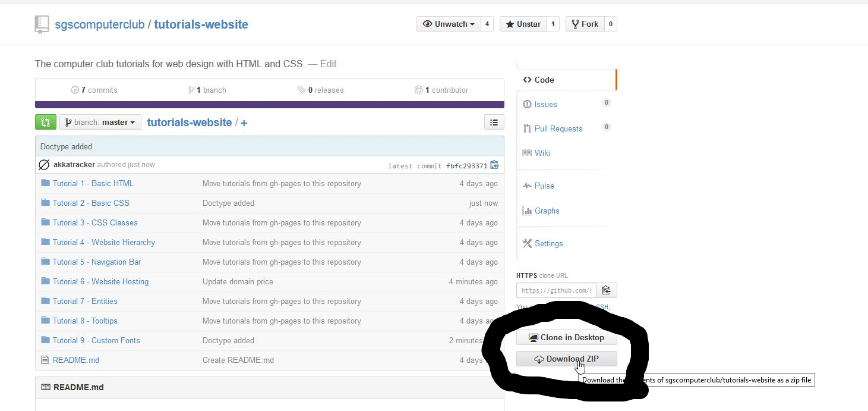Click the Issues count badge
Screen dimensions: 868x411
coord(607,102)
